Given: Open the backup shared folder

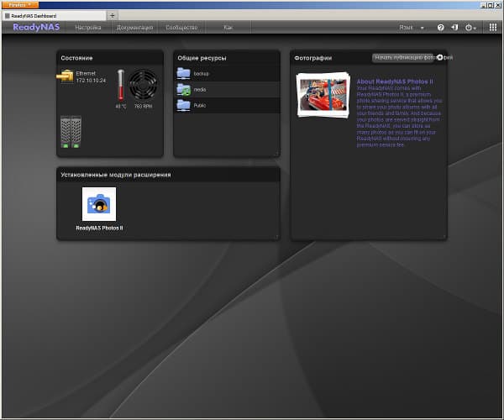Looking at the screenshot, I should (227, 74).
